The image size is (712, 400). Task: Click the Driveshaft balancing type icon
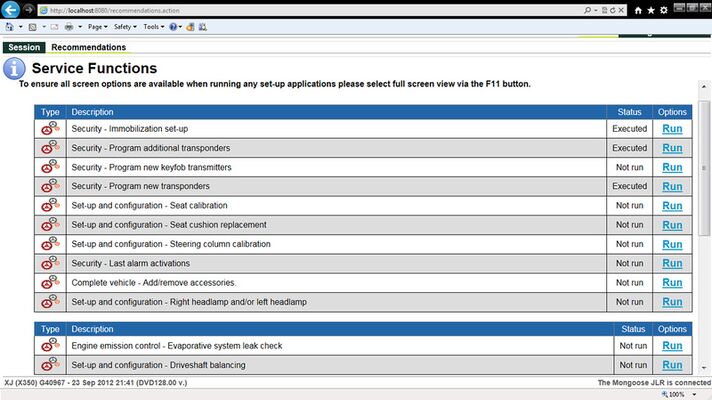(x=50, y=365)
